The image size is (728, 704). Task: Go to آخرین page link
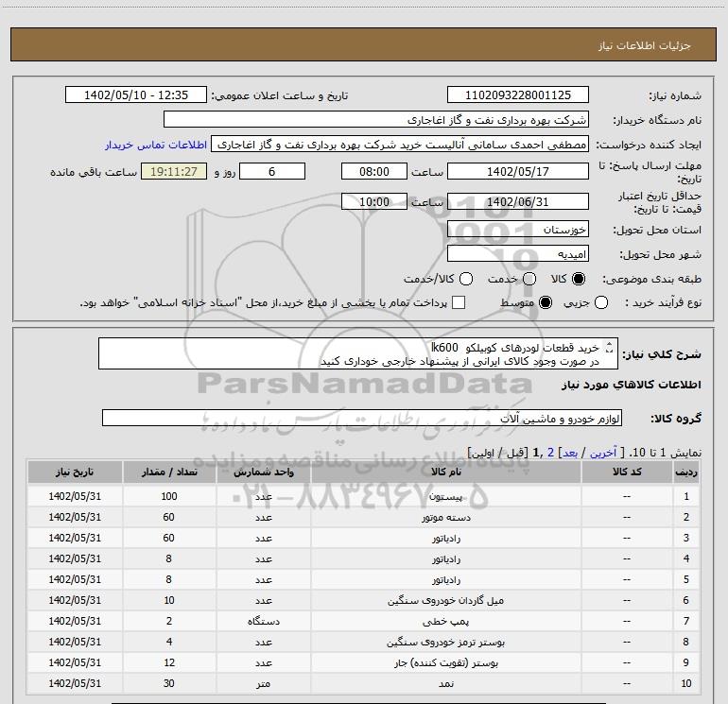[603, 453]
